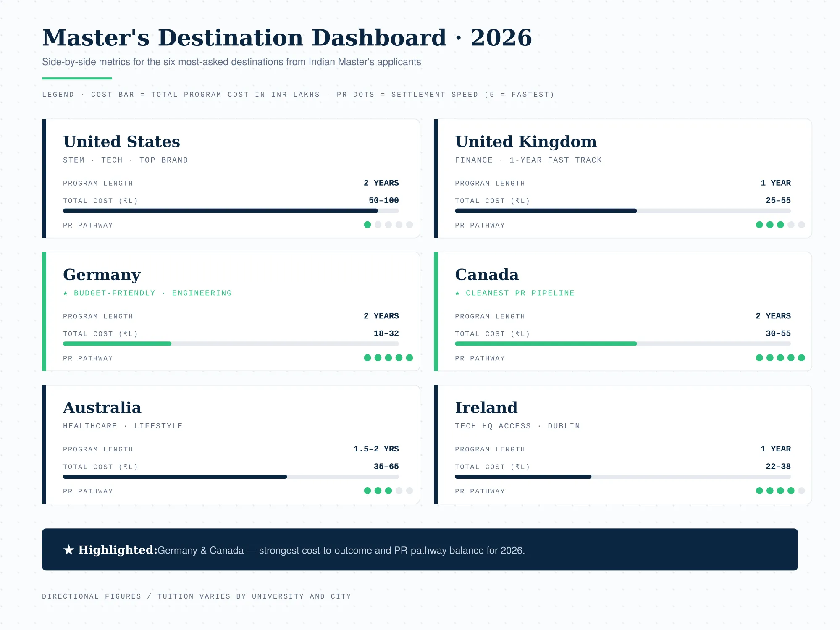This screenshot has height=630, width=840.
Task: Click the United Kingdom total cost bar
Action: 623,211
